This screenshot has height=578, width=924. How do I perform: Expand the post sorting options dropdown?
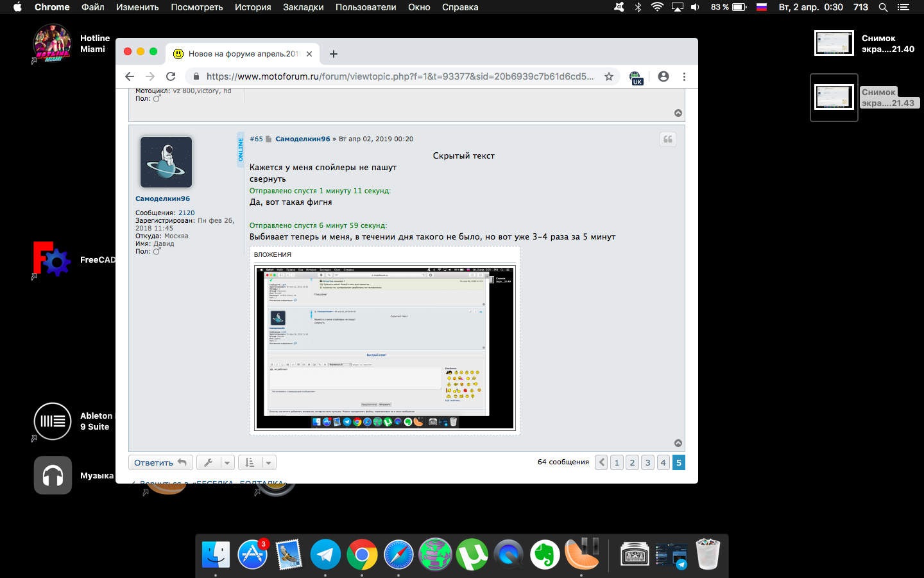tap(257, 462)
